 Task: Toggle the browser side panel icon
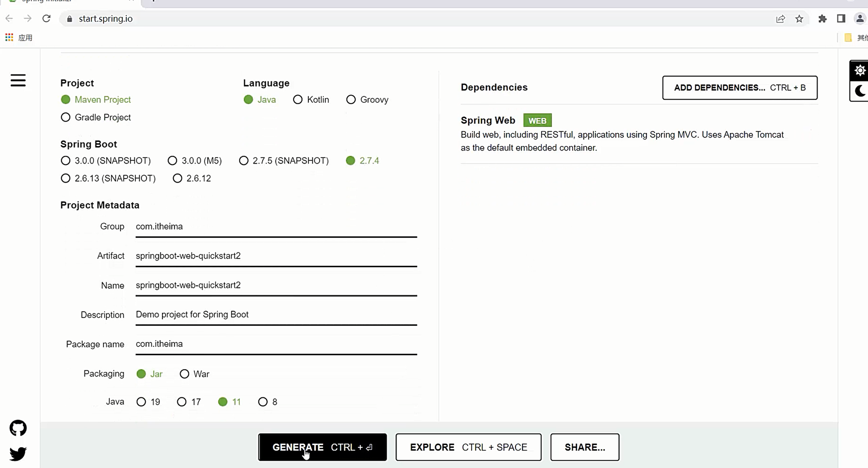tap(841, 19)
